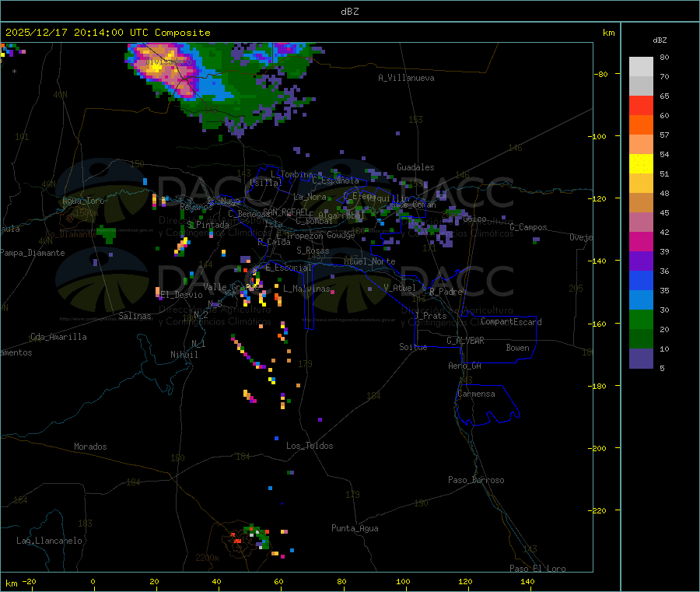The image size is (700, 592).
Task: Click the S_Pintada label
Action: click(208, 225)
